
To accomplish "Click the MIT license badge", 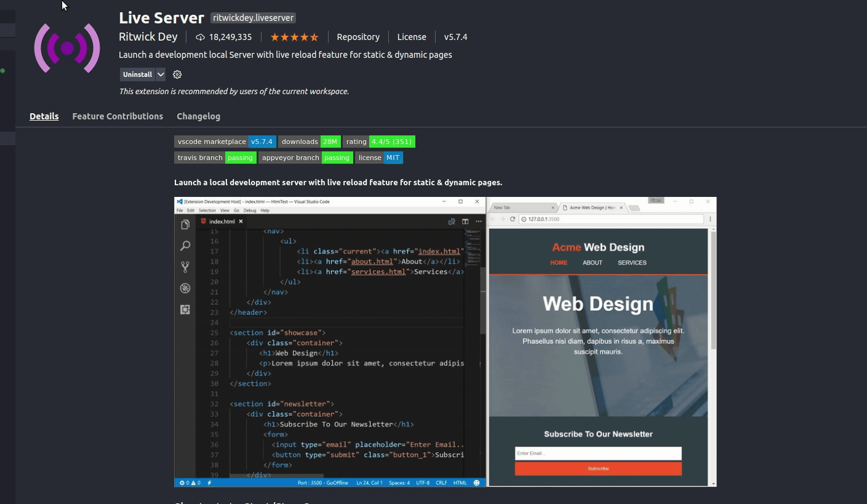I will click(393, 158).
